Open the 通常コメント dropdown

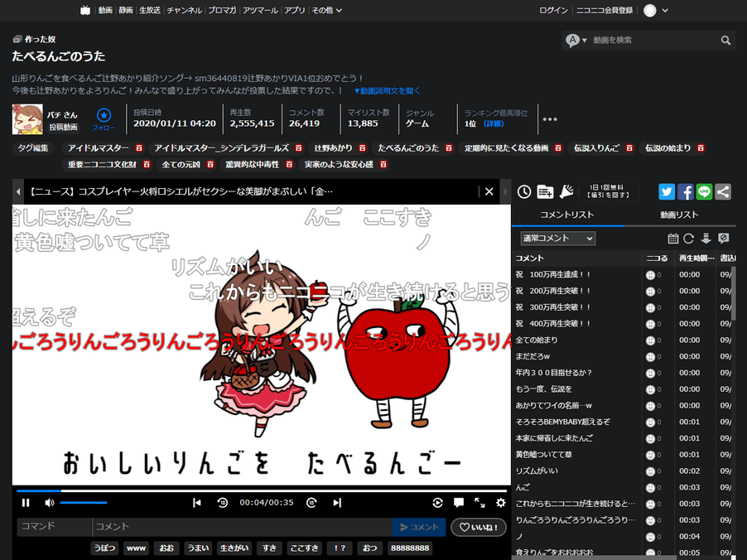(x=558, y=239)
